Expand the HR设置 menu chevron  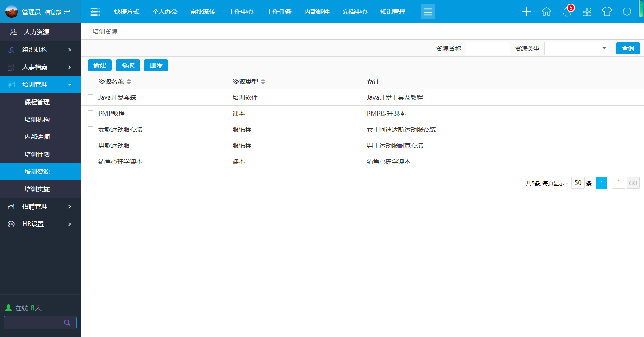70,224
